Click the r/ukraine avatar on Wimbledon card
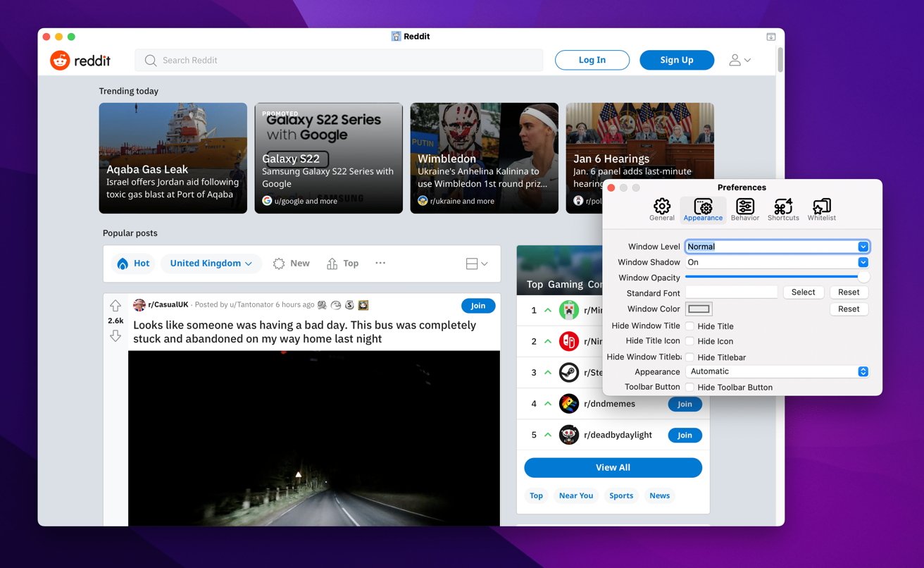This screenshot has height=568, width=924. point(423,201)
